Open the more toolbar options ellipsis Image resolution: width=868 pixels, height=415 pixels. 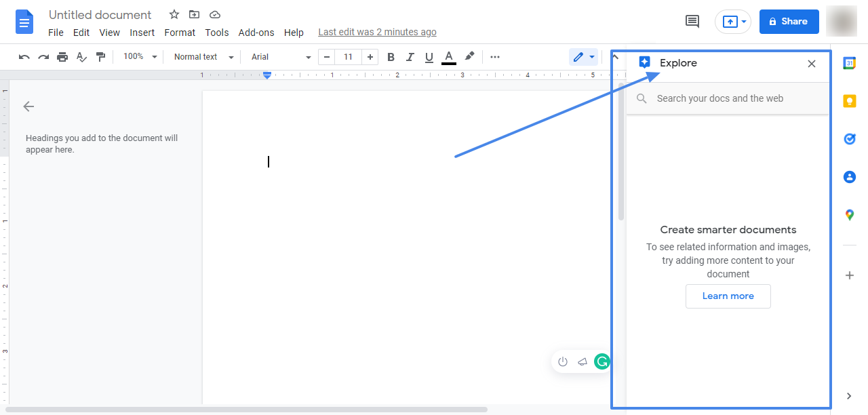[495, 57]
